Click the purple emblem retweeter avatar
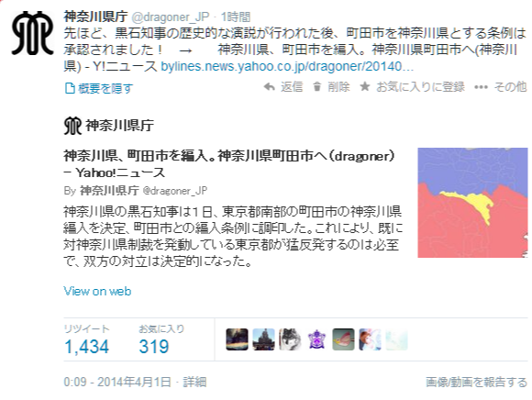 point(316,339)
